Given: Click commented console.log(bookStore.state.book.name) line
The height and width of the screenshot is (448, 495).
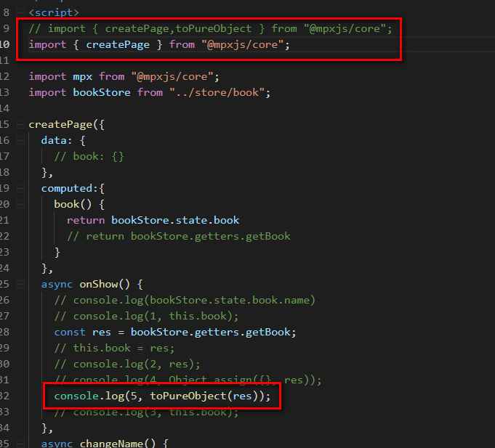Looking at the screenshot, I should [x=185, y=300].
